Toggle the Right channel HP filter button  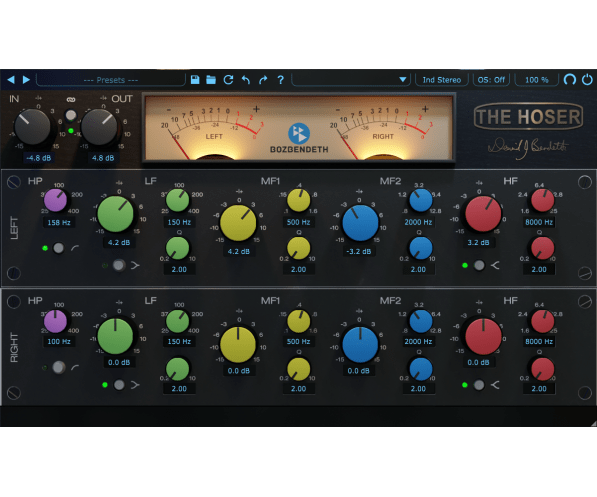click(58, 368)
